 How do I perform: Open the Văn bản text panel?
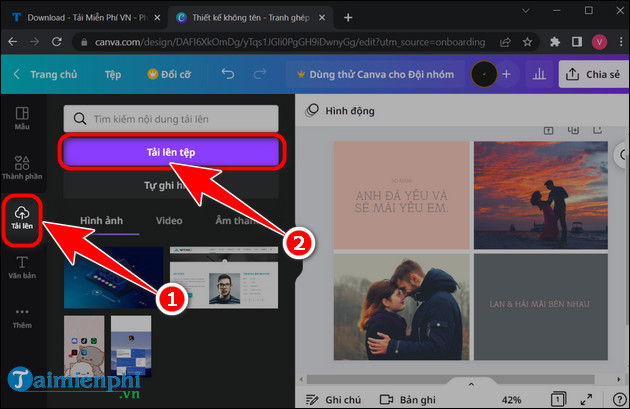click(x=22, y=267)
